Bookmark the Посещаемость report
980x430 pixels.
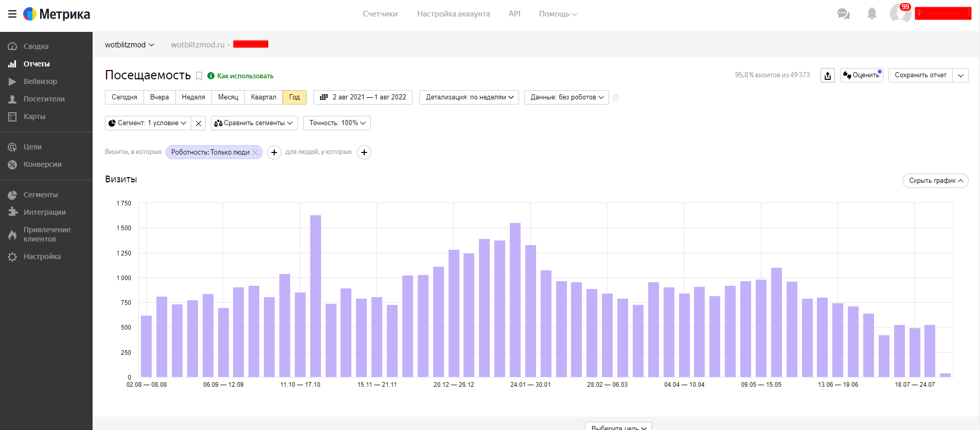(199, 76)
